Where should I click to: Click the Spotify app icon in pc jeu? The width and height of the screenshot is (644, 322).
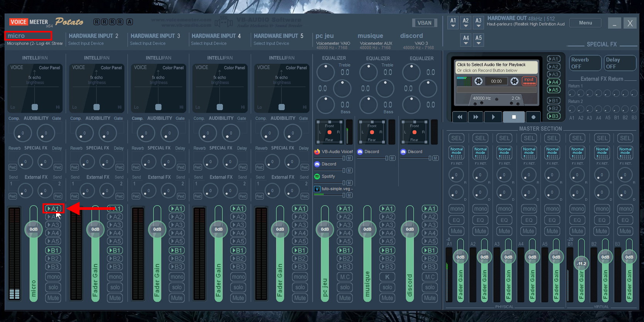click(x=317, y=176)
